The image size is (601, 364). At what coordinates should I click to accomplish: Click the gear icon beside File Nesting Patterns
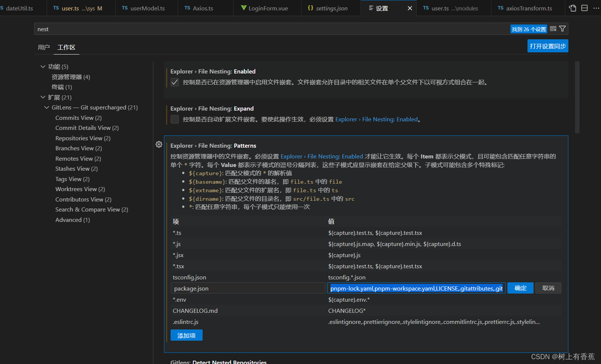(159, 145)
